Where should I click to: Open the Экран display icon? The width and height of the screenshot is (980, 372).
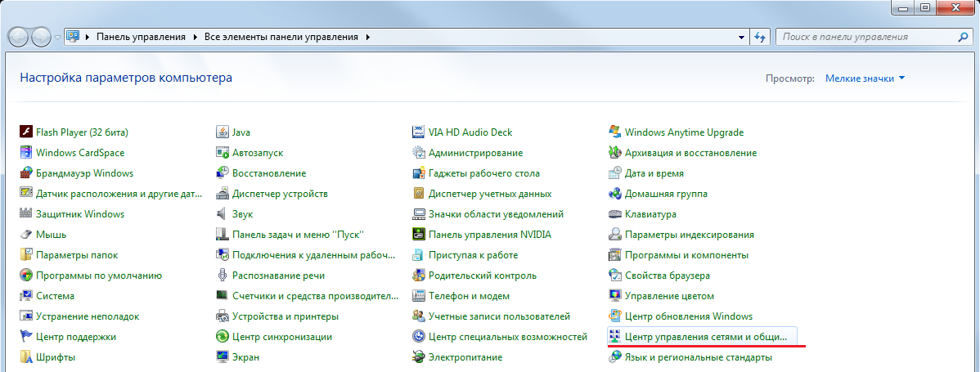(222, 357)
